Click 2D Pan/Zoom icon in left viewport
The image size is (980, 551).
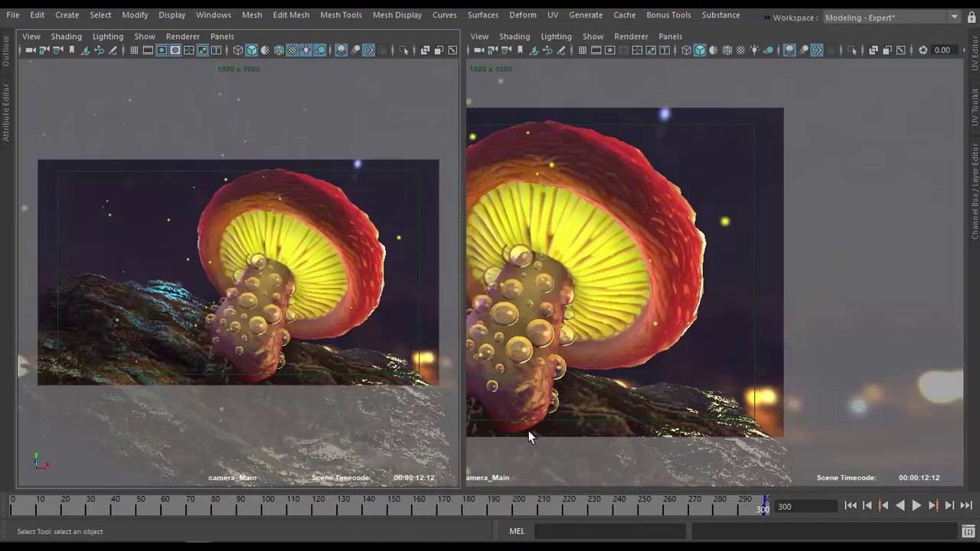(99, 50)
